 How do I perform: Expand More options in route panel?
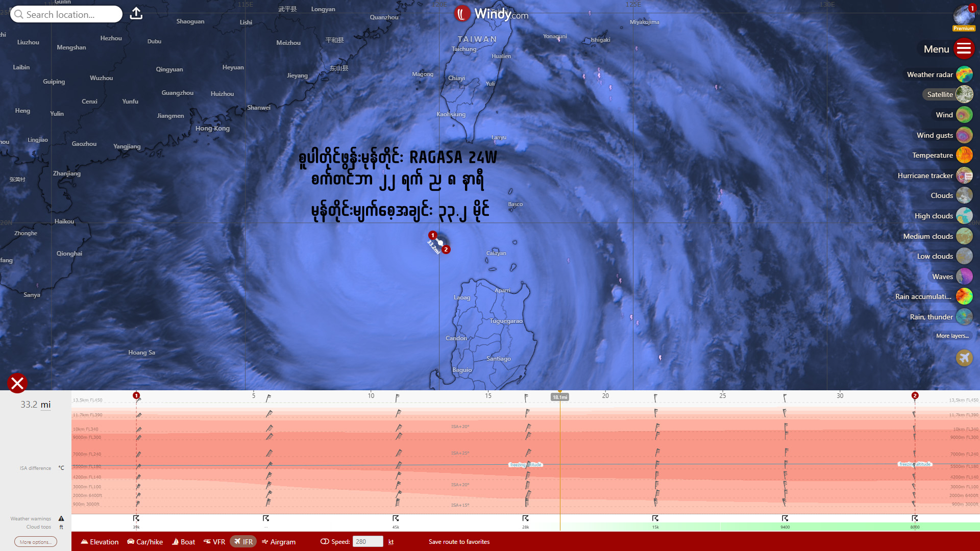click(35, 542)
